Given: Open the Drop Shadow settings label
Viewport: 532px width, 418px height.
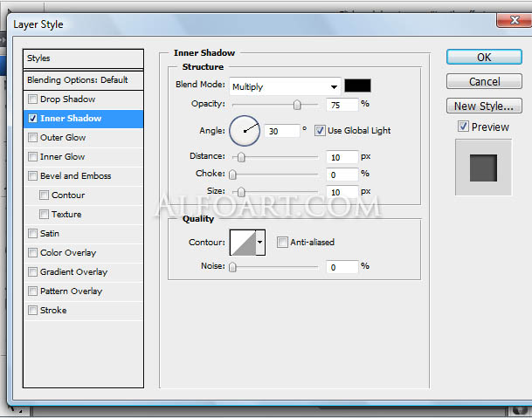Looking at the screenshot, I should (x=67, y=99).
